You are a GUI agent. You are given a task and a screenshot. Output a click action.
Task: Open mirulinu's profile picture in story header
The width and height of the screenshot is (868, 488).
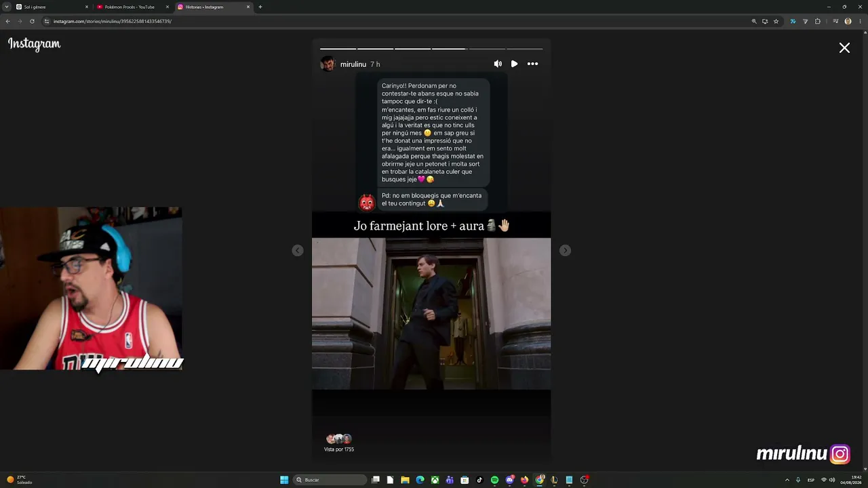pos(328,64)
